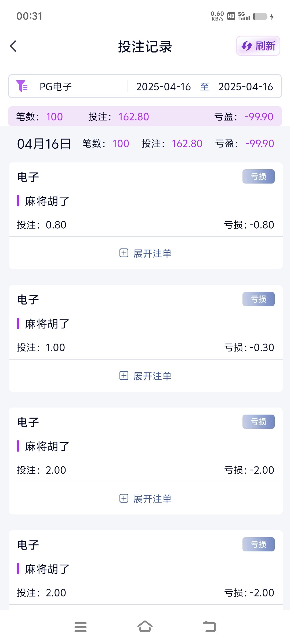The width and height of the screenshot is (290, 644).
Task: Click plus icon in second 展开注单 row
Action: [x=124, y=376]
